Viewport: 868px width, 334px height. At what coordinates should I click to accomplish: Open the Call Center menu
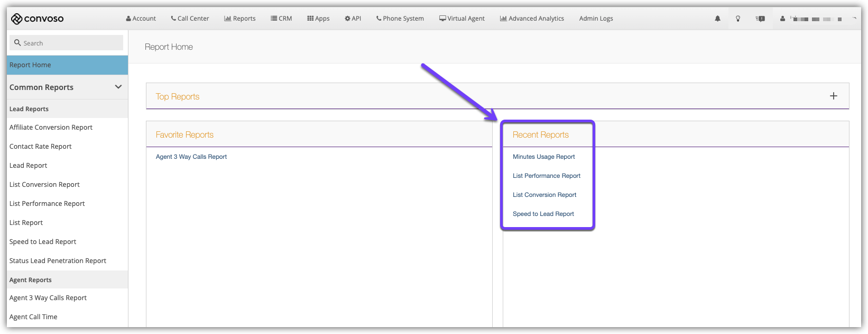(190, 19)
